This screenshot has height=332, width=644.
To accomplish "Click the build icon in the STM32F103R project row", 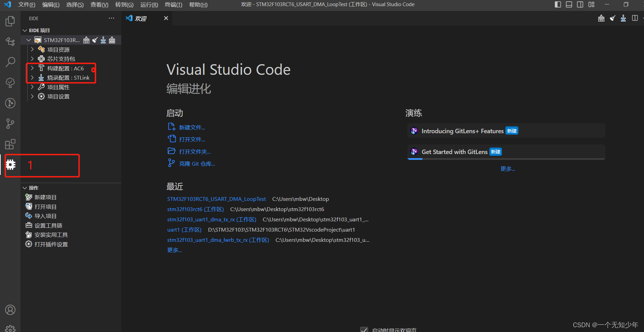I will [x=86, y=40].
